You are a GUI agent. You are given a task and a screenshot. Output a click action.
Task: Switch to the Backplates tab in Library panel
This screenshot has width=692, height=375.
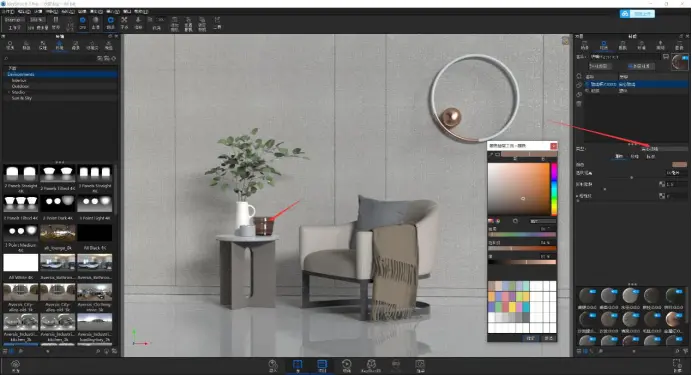75,45
